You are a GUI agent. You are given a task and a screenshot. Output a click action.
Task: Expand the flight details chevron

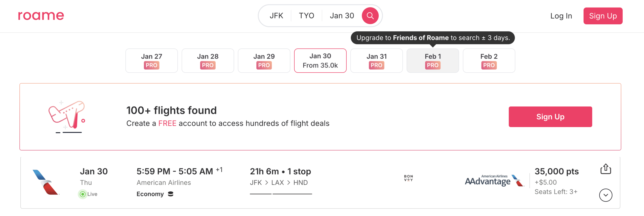click(x=606, y=195)
